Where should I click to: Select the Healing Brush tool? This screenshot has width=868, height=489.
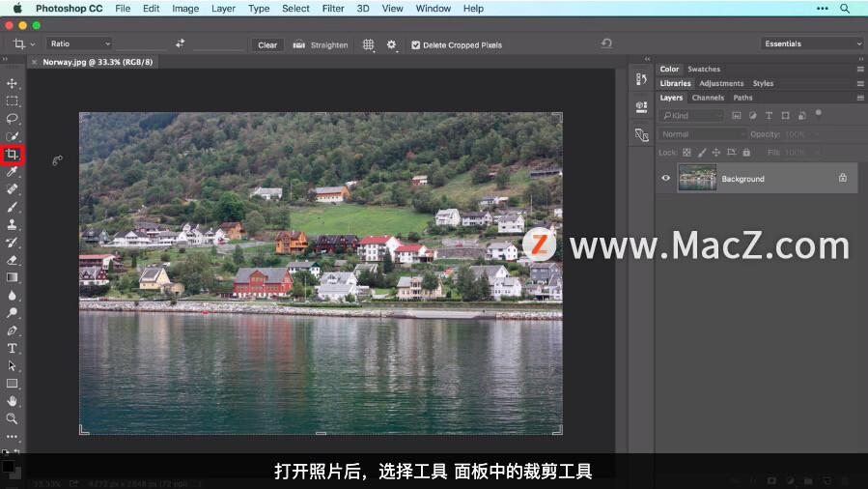pyautogui.click(x=12, y=188)
